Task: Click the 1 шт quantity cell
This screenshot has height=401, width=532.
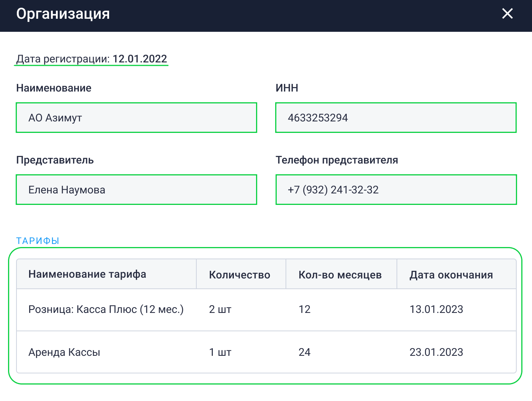Action: tap(220, 352)
